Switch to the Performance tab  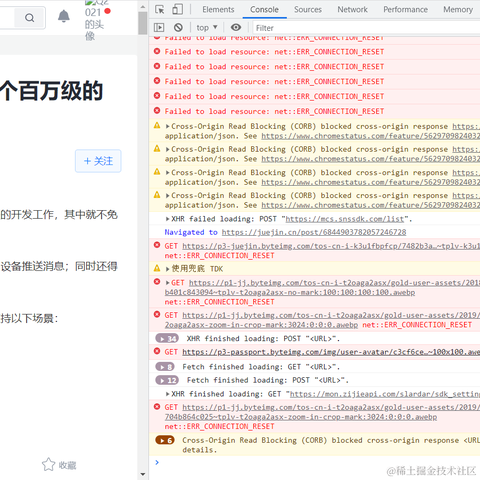tap(405, 10)
